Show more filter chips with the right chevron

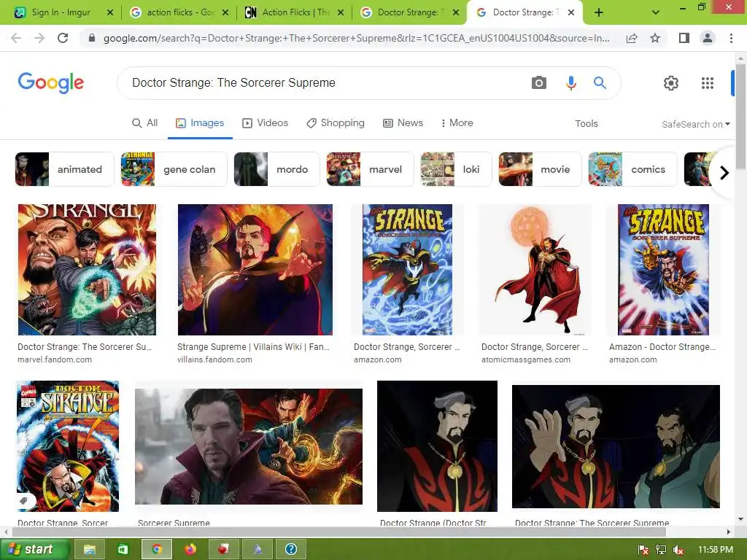click(x=724, y=172)
